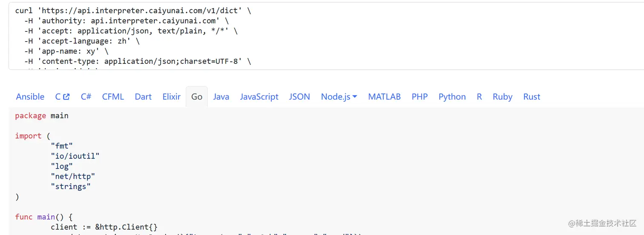Click the 'app-name: xy' header line
Image resolution: width=644 pixels, height=235 pixels.
click(x=66, y=52)
